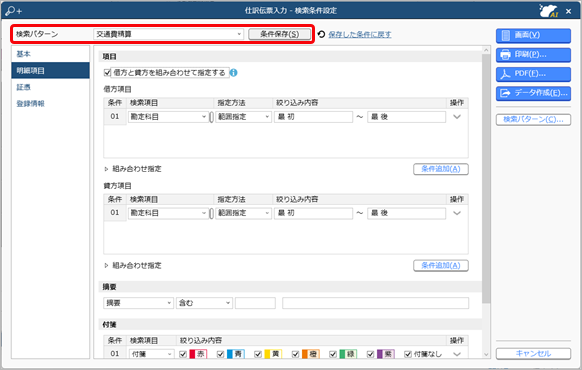Click credit range end field 最後
582x370 pixels.
point(406,213)
